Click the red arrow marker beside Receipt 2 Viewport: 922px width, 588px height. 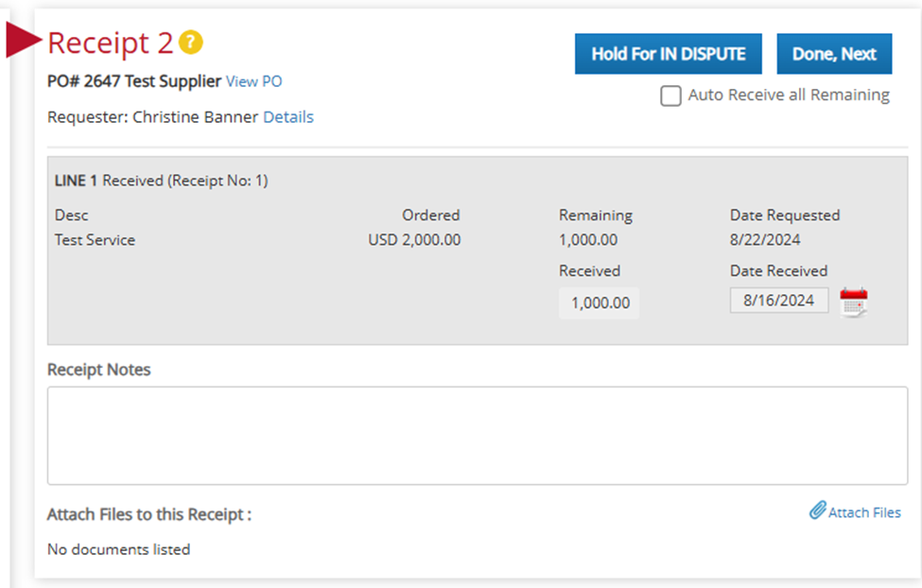[x=23, y=42]
